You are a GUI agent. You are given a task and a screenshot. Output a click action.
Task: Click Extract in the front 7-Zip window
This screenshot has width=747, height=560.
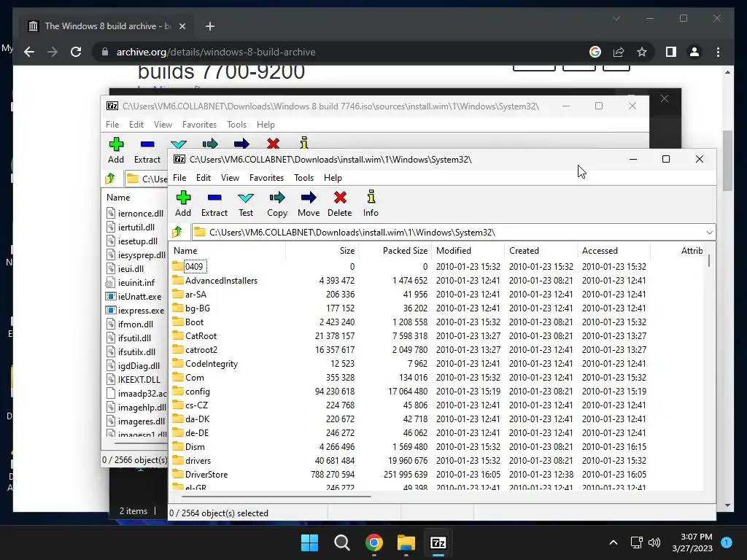(214, 204)
